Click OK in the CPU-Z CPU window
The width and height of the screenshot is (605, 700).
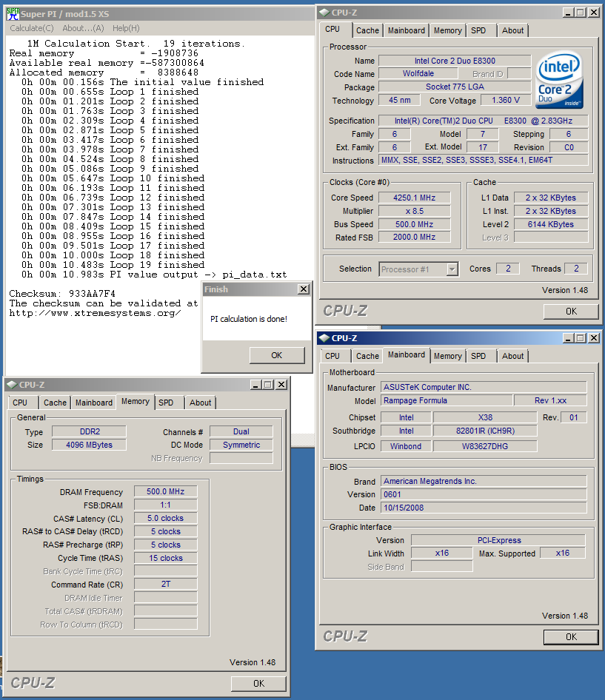point(571,312)
